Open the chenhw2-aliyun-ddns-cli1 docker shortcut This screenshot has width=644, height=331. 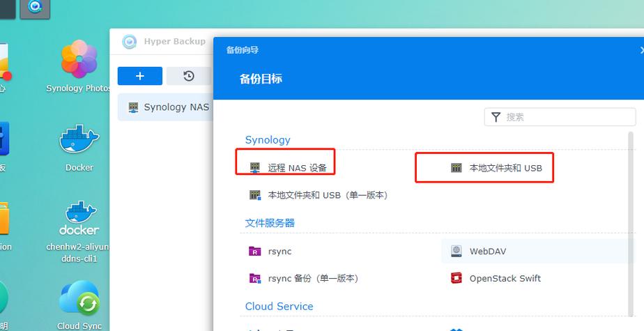79,218
